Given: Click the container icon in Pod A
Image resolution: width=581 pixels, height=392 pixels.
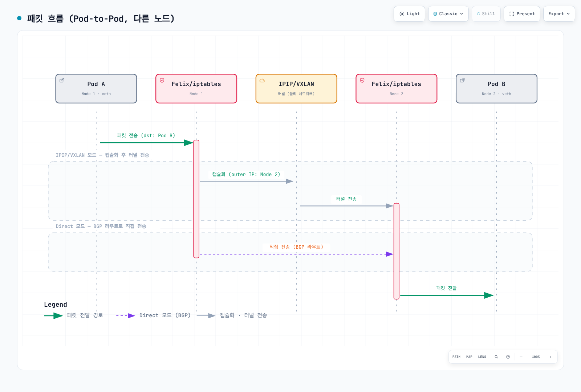Looking at the screenshot, I should point(62,80).
